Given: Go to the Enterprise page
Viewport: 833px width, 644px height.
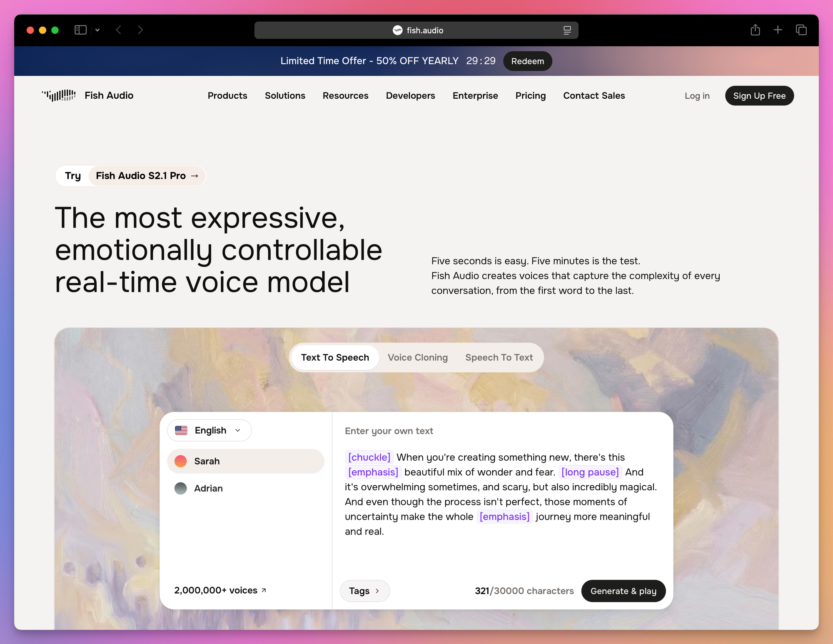Looking at the screenshot, I should point(475,95).
